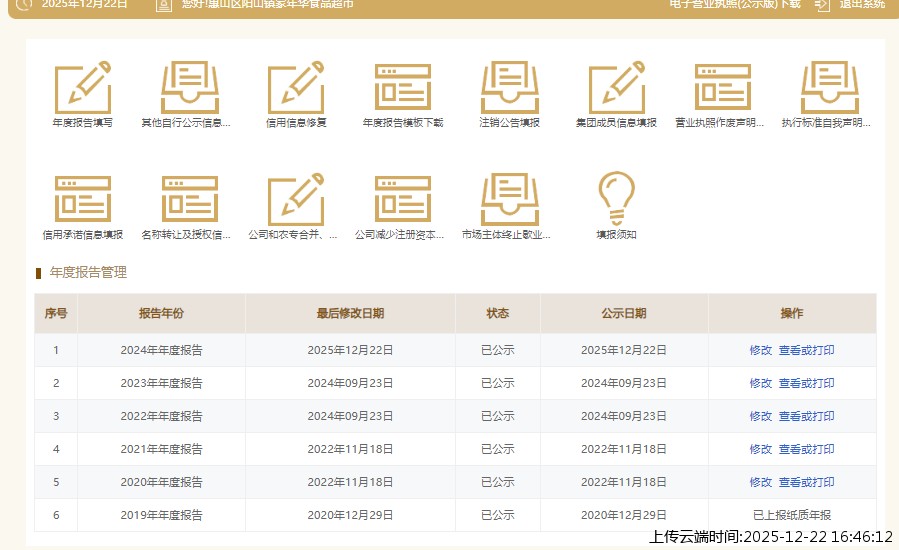Select the 公司减少注册资本 icon
Image resolution: width=899 pixels, height=550 pixels.
tap(403, 200)
